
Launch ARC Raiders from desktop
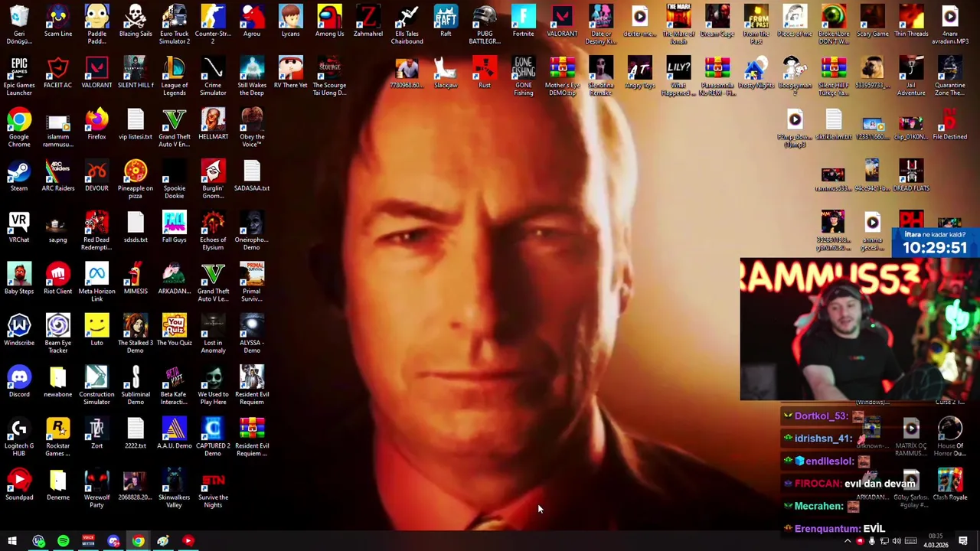click(58, 175)
